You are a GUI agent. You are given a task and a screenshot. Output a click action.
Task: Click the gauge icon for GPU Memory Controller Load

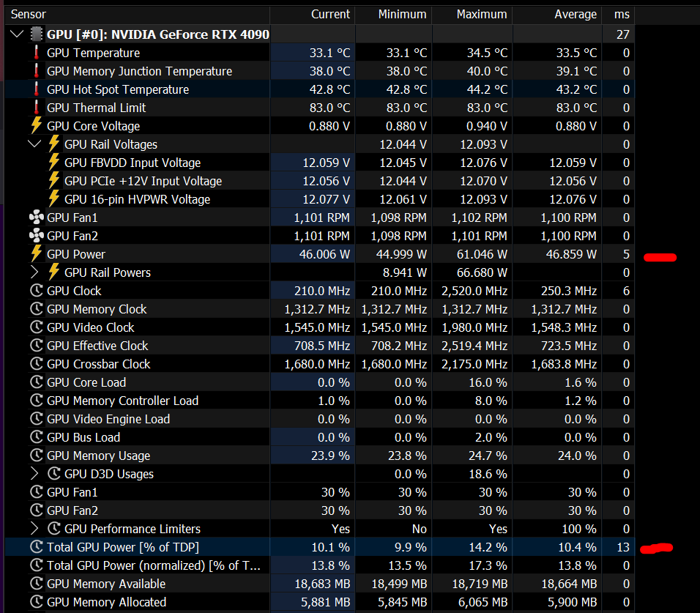click(x=36, y=400)
